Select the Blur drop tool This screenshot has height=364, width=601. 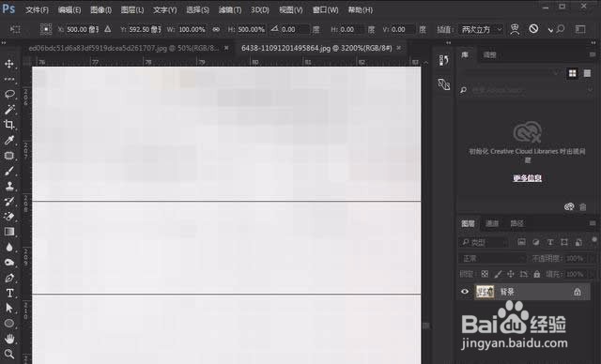[9, 248]
